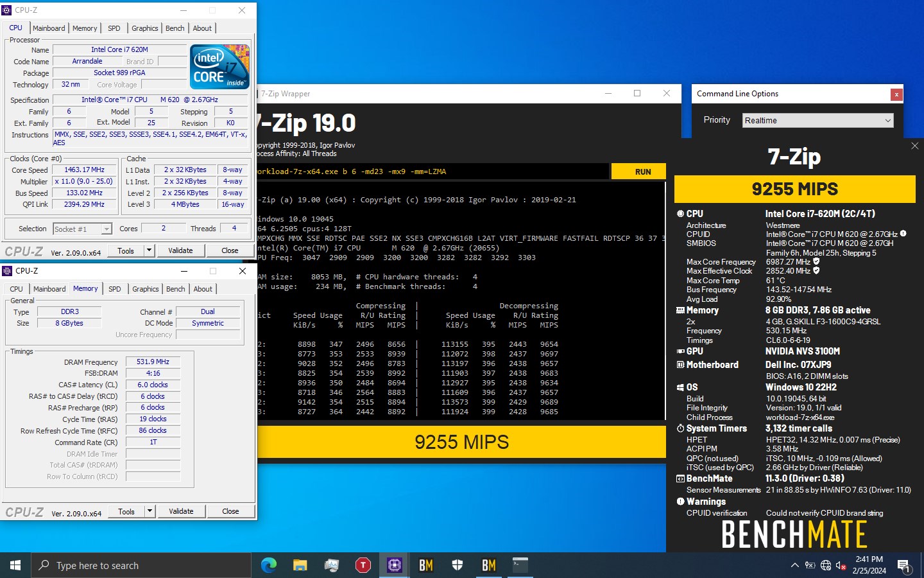This screenshot has height=578, width=924.
Task: Click the GPU icon in BenchMate panel
Action: pos(680,351)
